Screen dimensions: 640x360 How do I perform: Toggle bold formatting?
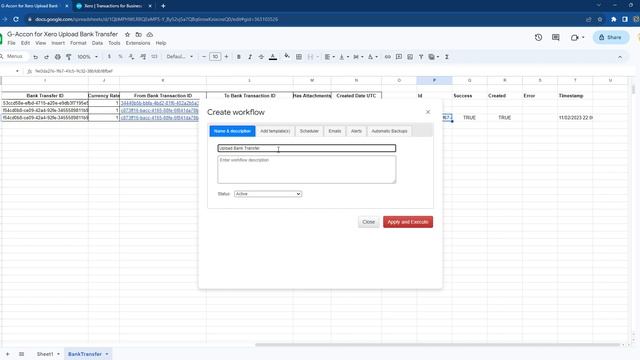(x=239, y=57)
